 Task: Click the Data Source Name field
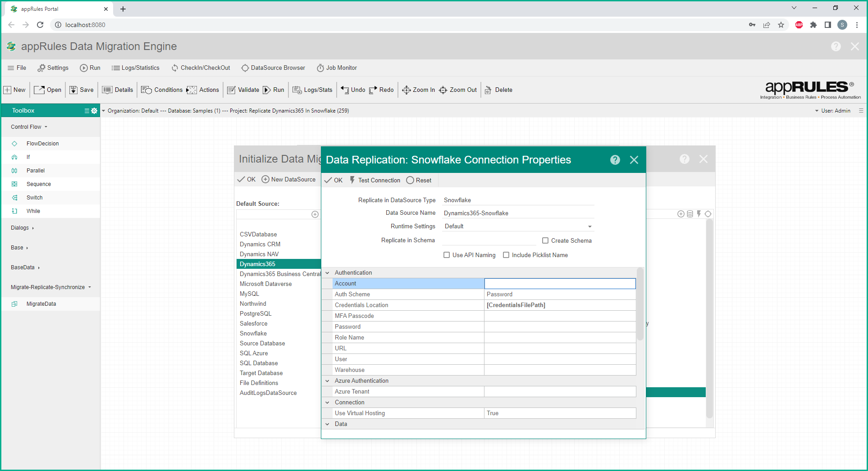point(518,213)
